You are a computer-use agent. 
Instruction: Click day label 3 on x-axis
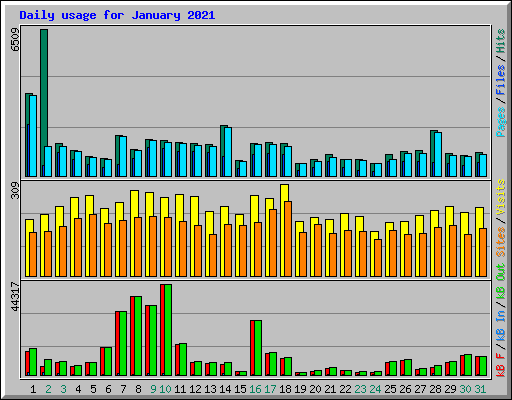point(63,389)
